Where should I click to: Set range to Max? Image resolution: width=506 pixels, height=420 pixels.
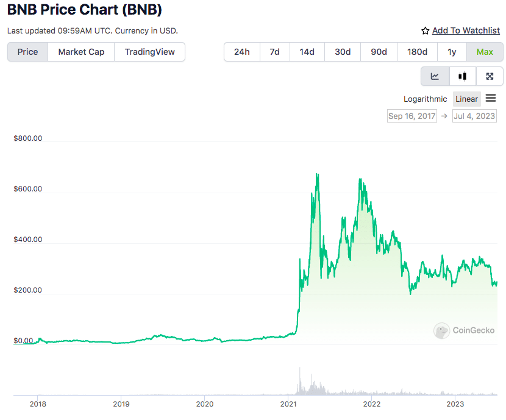coord(485,52)
